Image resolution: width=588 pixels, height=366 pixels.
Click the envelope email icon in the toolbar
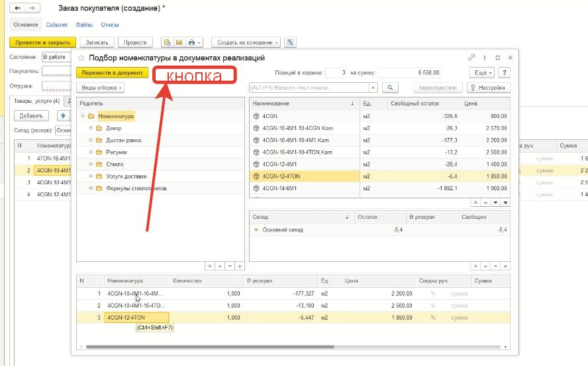(179, 42)
